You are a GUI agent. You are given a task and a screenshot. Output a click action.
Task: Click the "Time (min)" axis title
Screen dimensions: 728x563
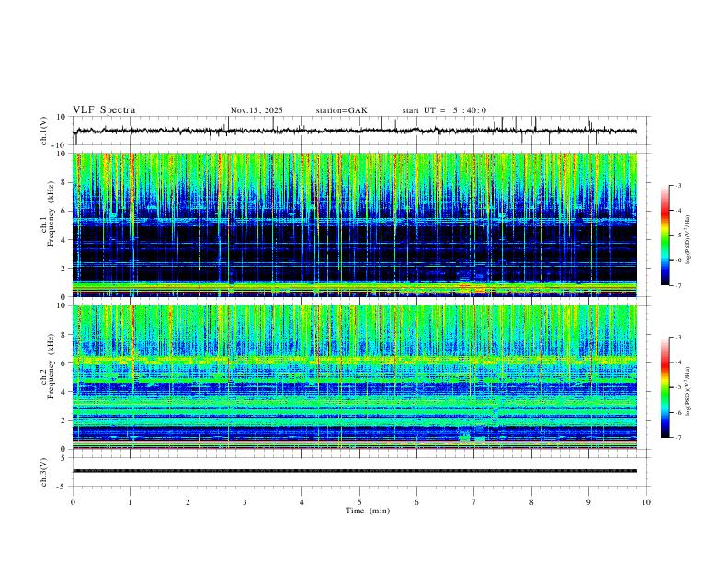[368, 511]
